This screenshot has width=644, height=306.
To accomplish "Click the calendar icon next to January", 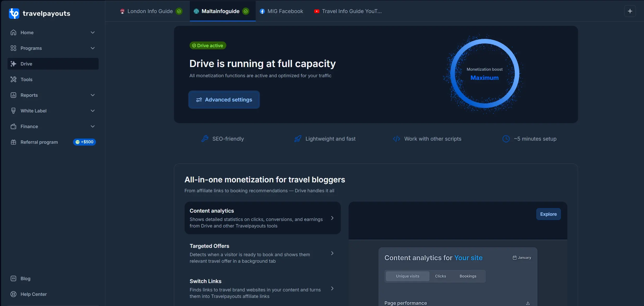I will [x=515, y=257].
